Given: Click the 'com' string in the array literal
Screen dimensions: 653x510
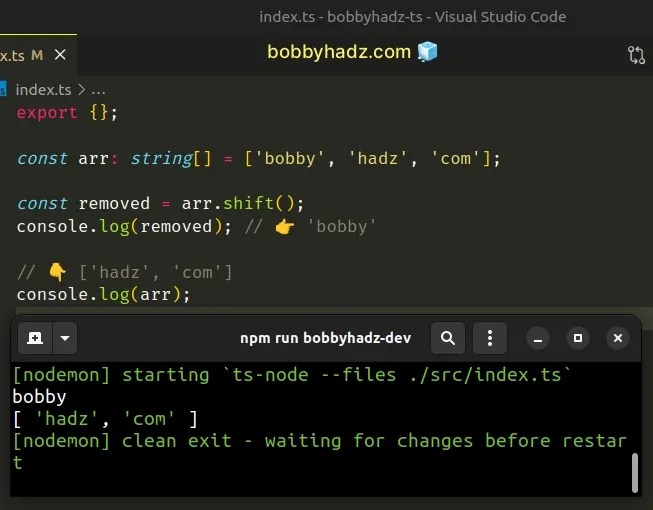Looking at the screenshot, I should tap(456, 159).
